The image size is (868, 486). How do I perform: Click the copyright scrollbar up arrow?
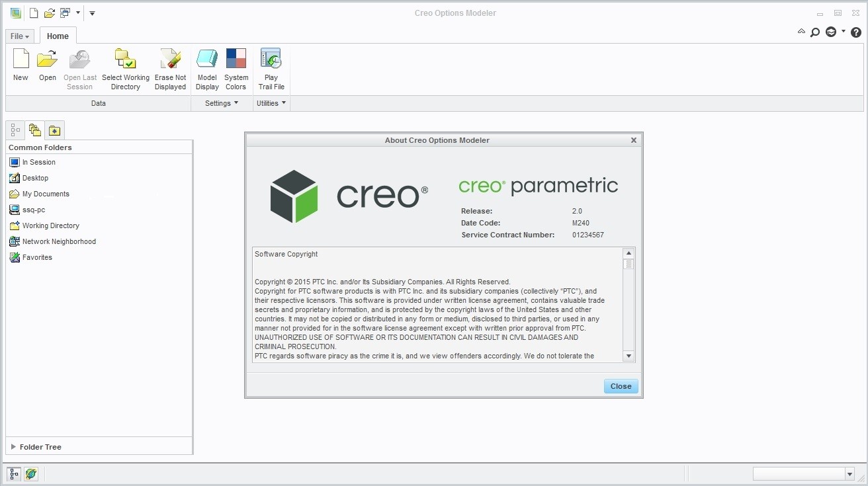[629, 254]
